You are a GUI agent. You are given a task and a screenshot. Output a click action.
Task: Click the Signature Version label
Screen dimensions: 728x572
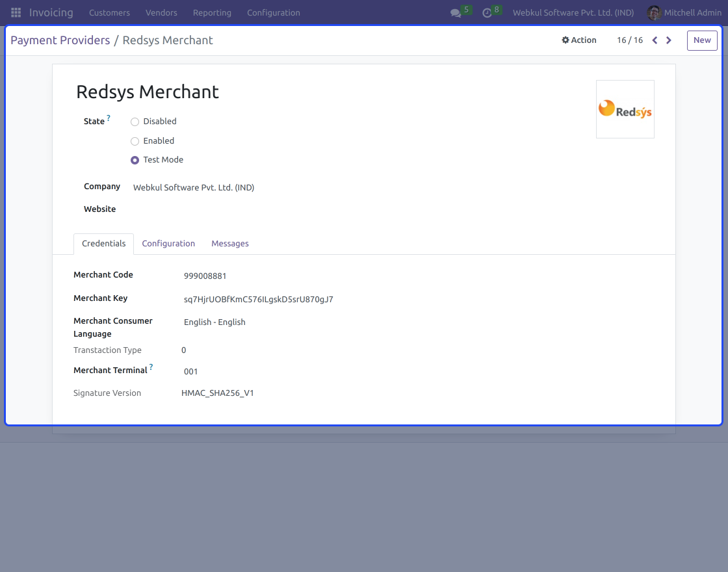click(107, 393)
